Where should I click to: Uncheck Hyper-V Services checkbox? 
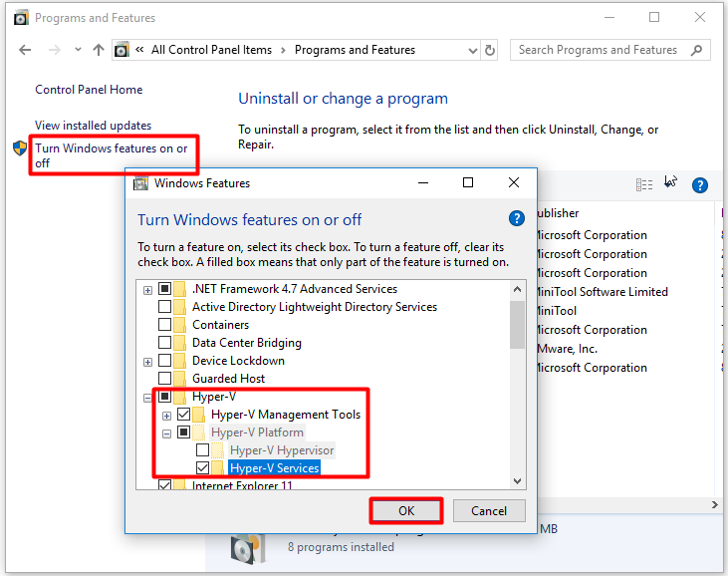(202, 467)
